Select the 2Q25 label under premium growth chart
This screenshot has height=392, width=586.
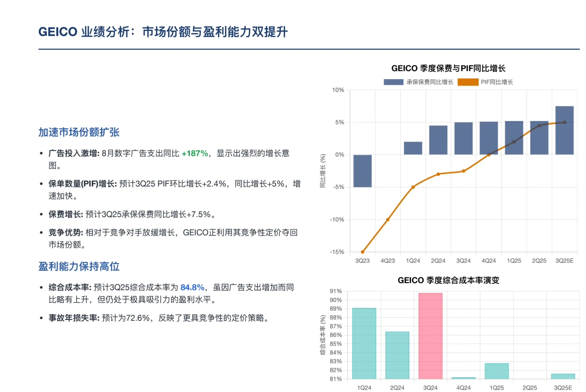539,261
